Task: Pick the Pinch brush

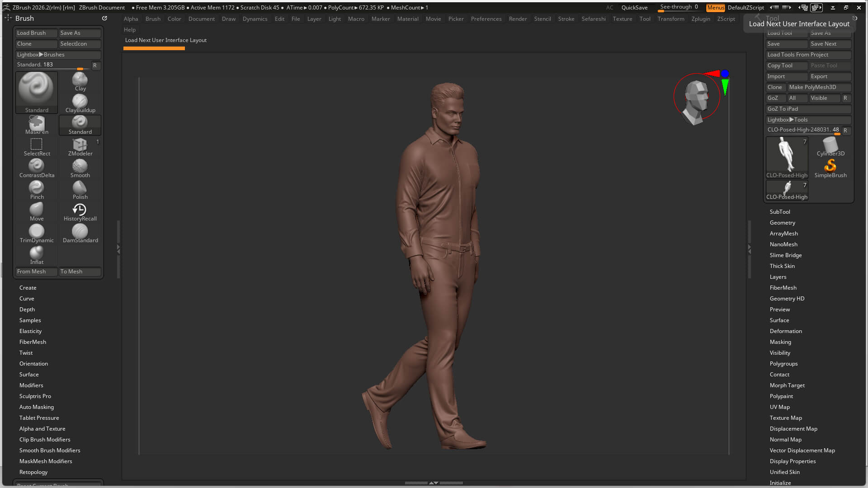Action: [x=37, y=190]
